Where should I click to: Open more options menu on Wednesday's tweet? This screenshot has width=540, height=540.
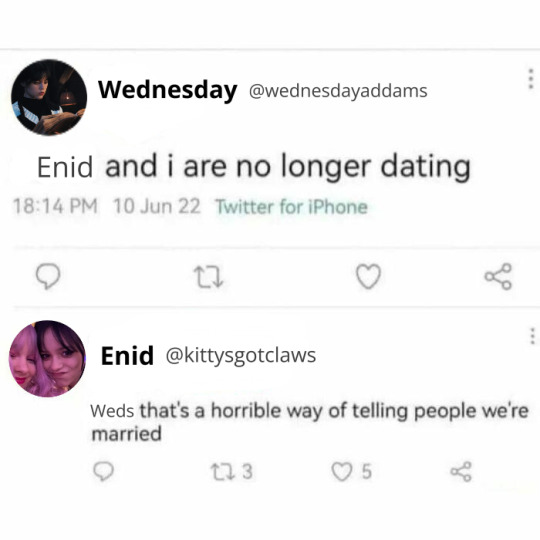pos(531,79)
